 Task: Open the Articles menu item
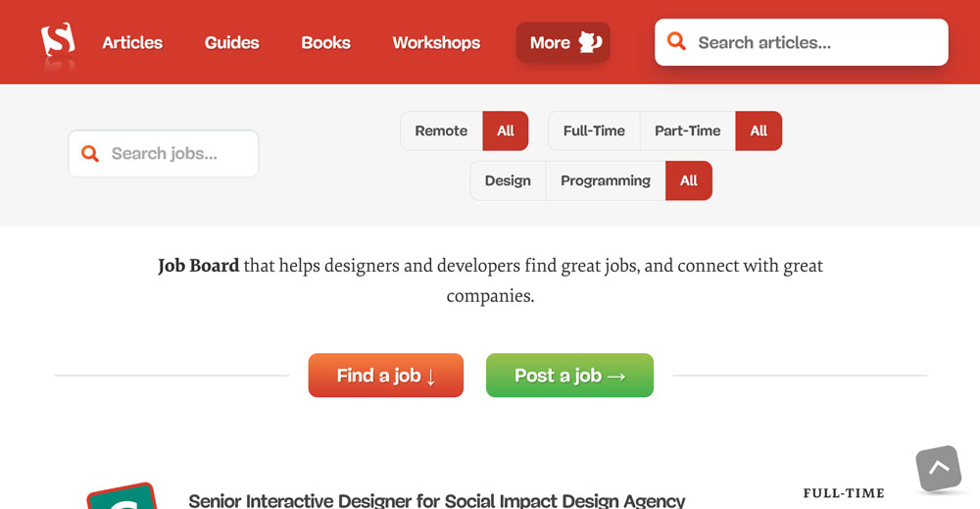pyautogui.click(x=132, y=42)
